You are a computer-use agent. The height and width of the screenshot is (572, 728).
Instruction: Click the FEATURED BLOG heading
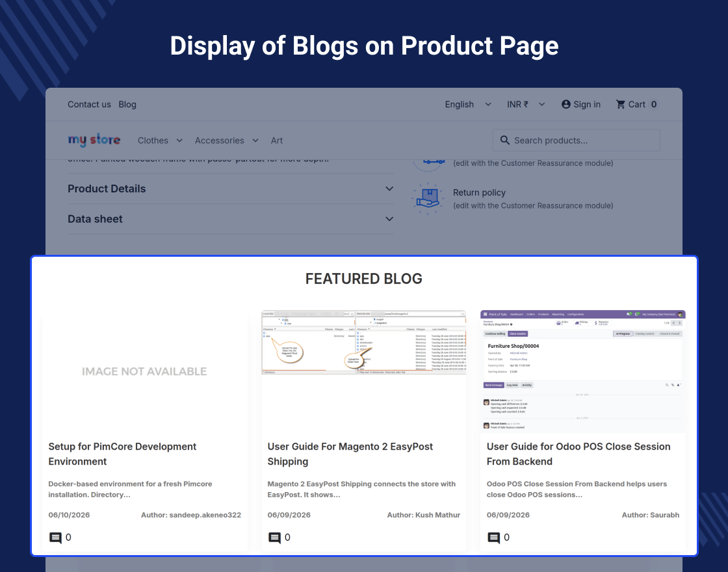[364, 279]
